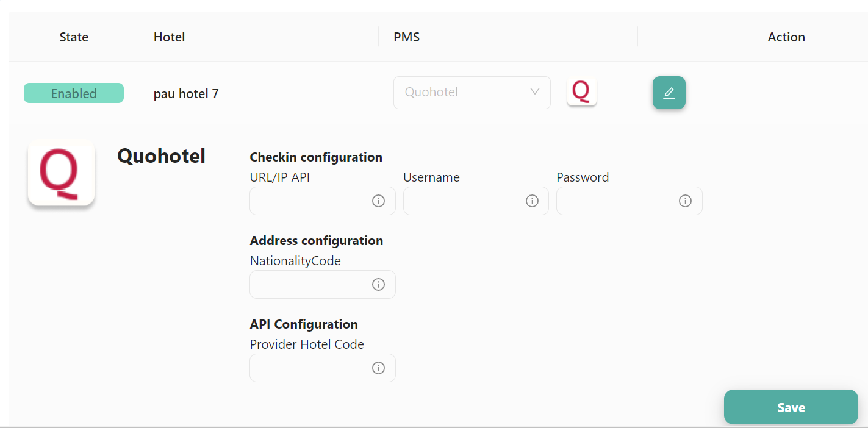Viewport: 868px width, 428px height.
Task: Toggle the Enabled state badge
Action: [74, 93]
